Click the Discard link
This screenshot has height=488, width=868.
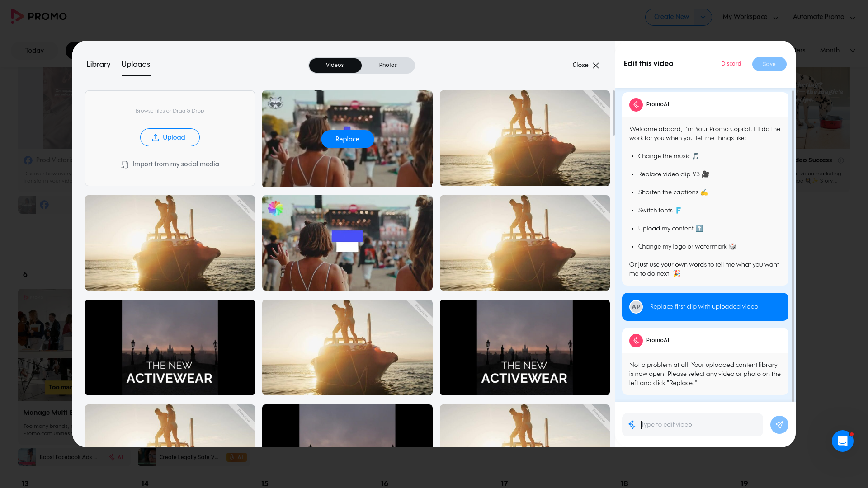pyautogui.click(x=731, y=64)
